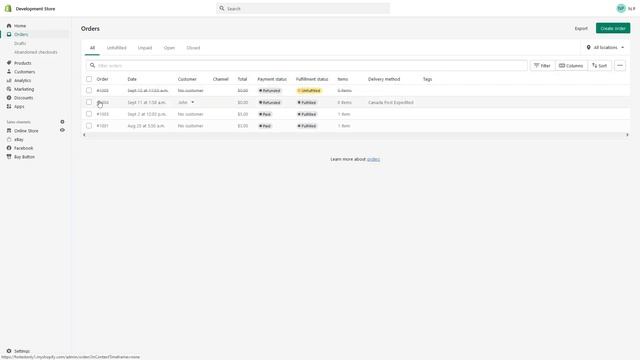The width and height of the screenshot is (640, 360).
Task: Select checkbox for the Unfulfilled order row
Action: tap(89, 90)
